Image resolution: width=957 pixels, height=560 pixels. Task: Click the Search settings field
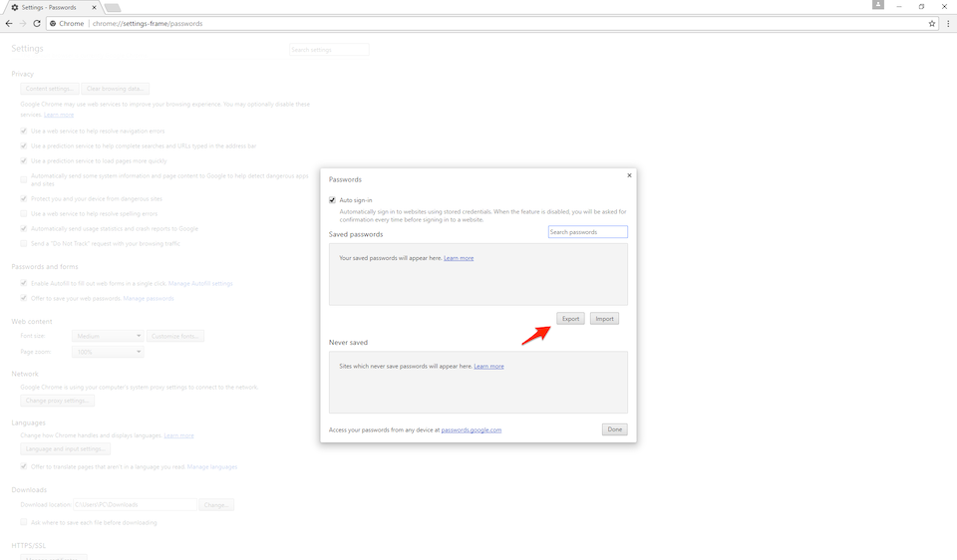tap(329, 50)
